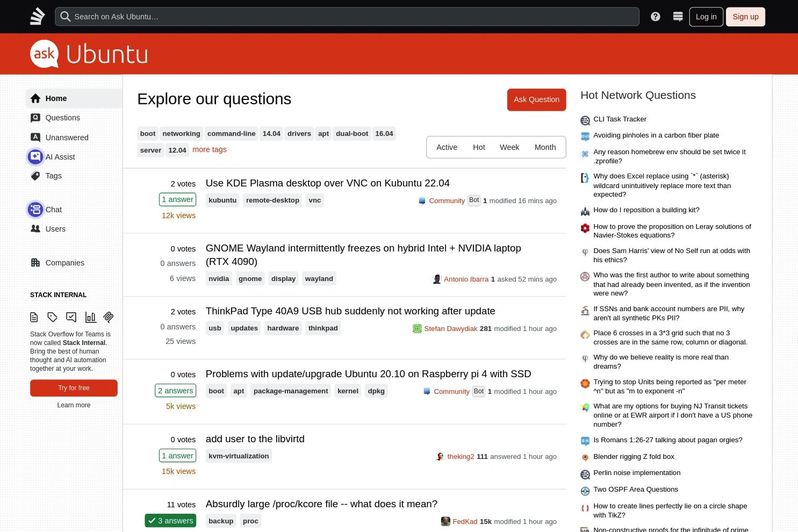Screen dimensions: 798x532
Task: Click the package-management tag
Action: coord(291,391)
